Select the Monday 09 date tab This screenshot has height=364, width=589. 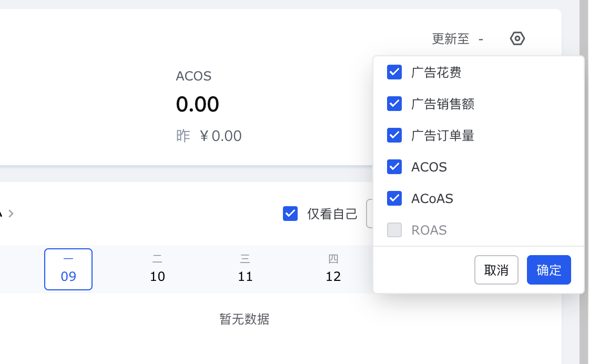point(68,269)
